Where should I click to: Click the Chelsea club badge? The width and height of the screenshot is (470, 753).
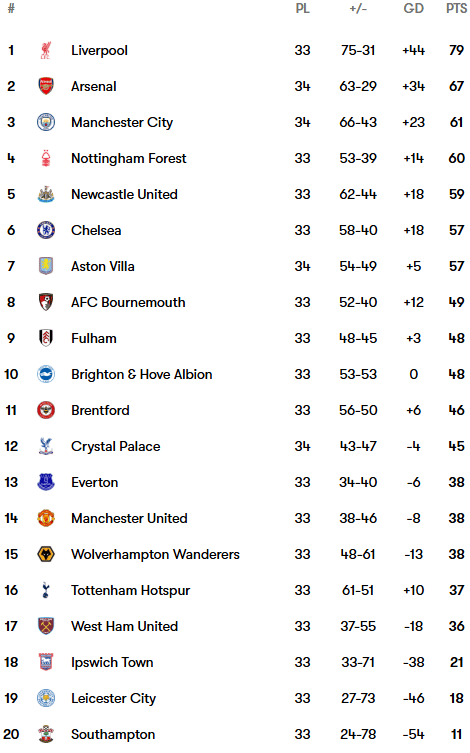coord(46,231)
